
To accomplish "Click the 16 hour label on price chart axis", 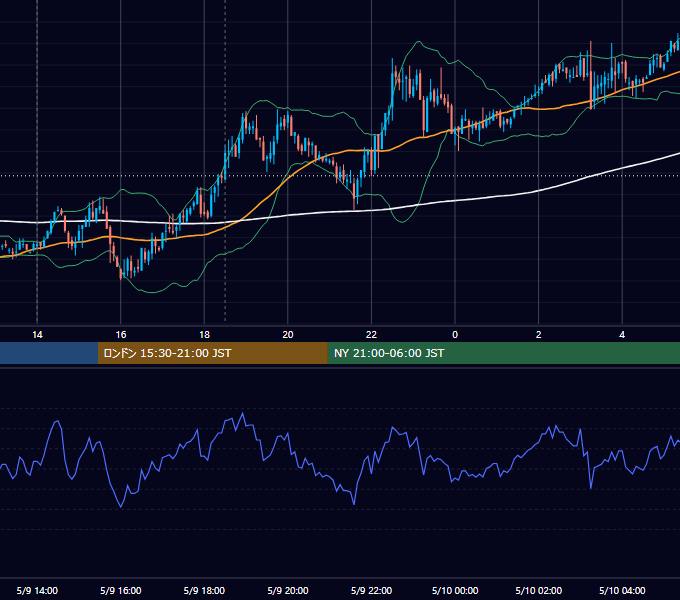I will [121, 335].
